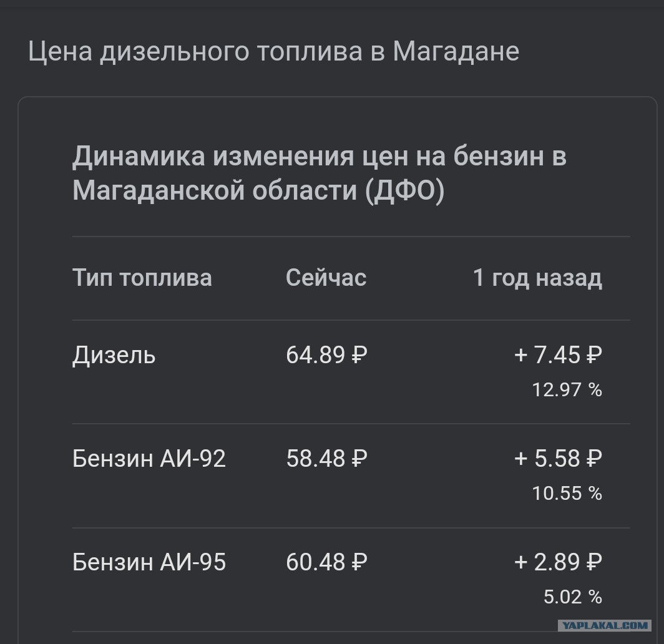Open the YAPLAKAL.COM watermark link

605,625
